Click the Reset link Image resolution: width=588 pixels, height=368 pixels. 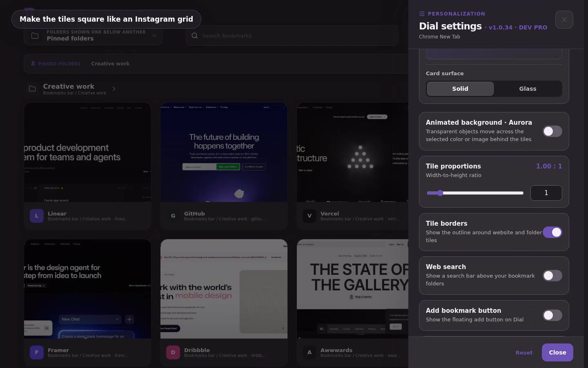524,353
